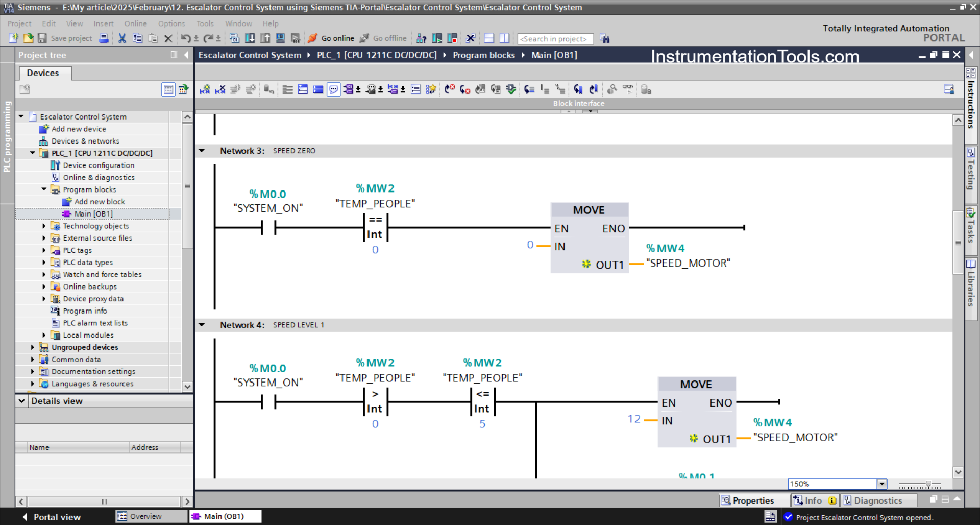Toggle free comments display button
The width and height of the screenshot is (980, 525).
pos(333,89)
